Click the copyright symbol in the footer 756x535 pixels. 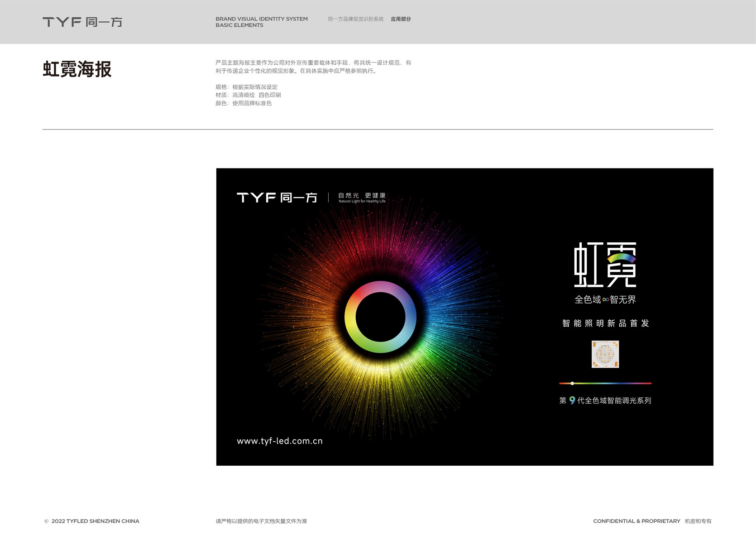pyautogui.click(x=46, y=521)
